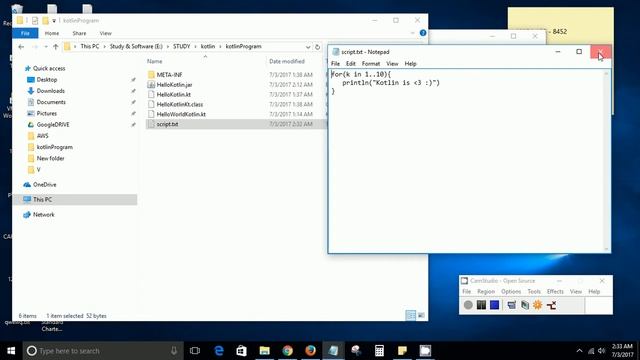640x360 pixels.
Task: Click chevron after 'STUDY' in address path
Action: [x=195, y=47]
